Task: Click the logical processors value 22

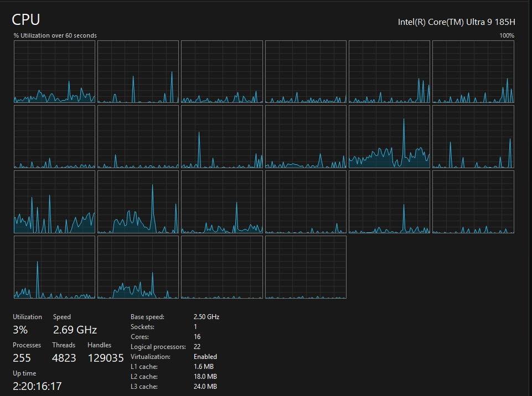Action: pos(197,346)
